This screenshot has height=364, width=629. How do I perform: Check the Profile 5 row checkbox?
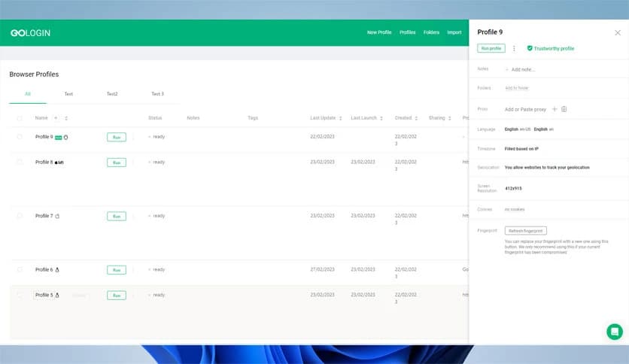pyautogui.click(x=20, y=295)
